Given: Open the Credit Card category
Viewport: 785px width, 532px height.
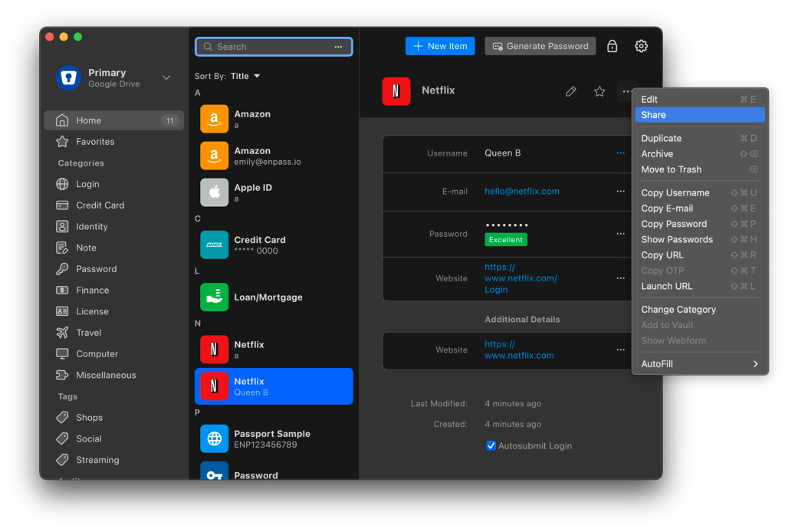Looking at the screenshot, I should [114, 205].
